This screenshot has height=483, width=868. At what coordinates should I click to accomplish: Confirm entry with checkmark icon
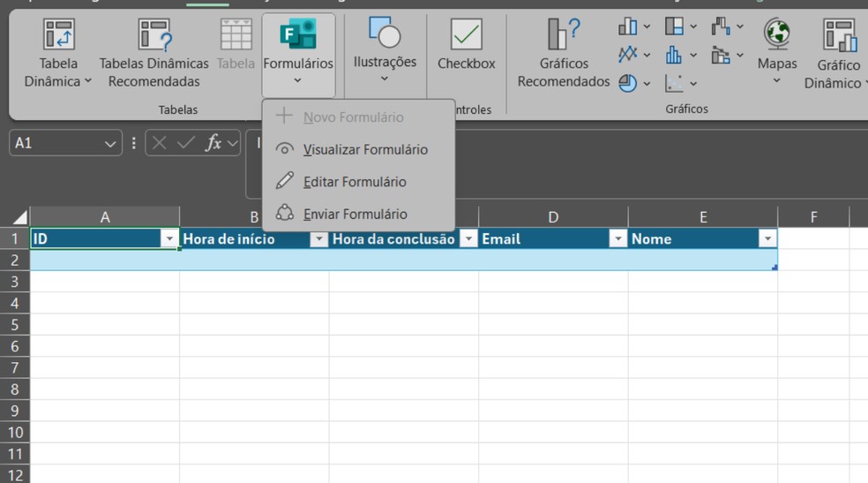(185, 143)
